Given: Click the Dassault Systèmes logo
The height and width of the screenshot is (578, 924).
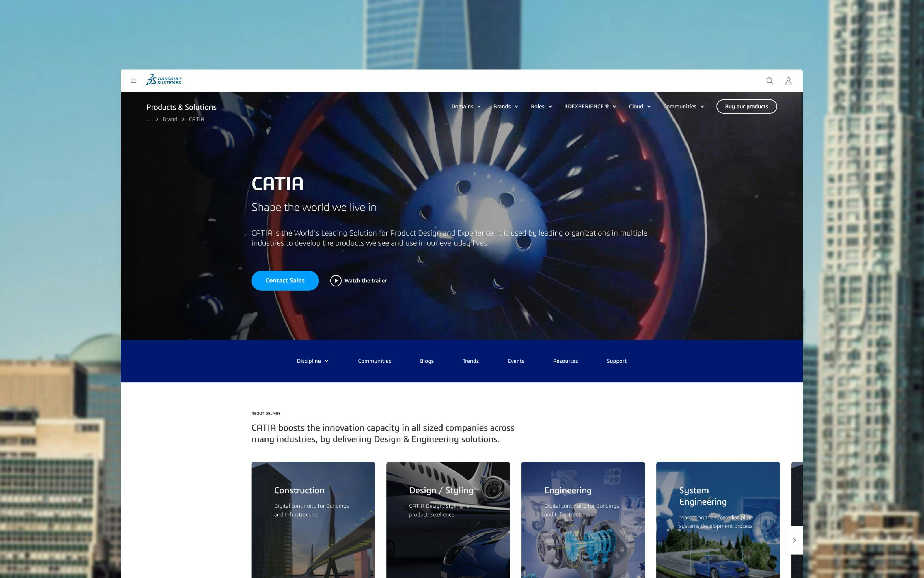Looking at the screenshot, I should 164,79.
